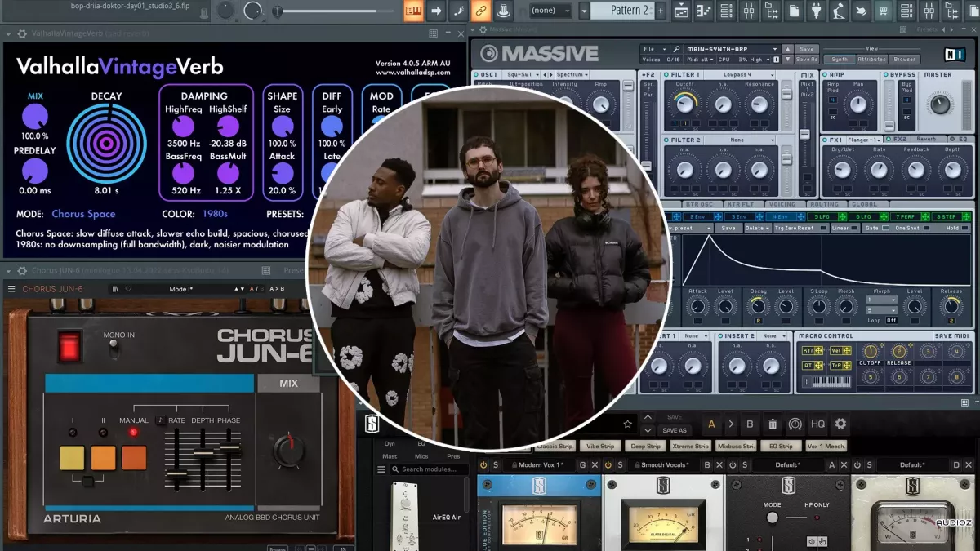Click the orange link-chain icon in FL Studio toolbar

point(481,11)
